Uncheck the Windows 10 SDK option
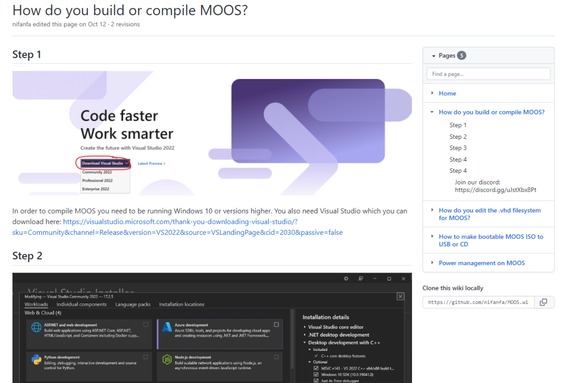This screenshot has width=588, height=383. click(316, 374)
